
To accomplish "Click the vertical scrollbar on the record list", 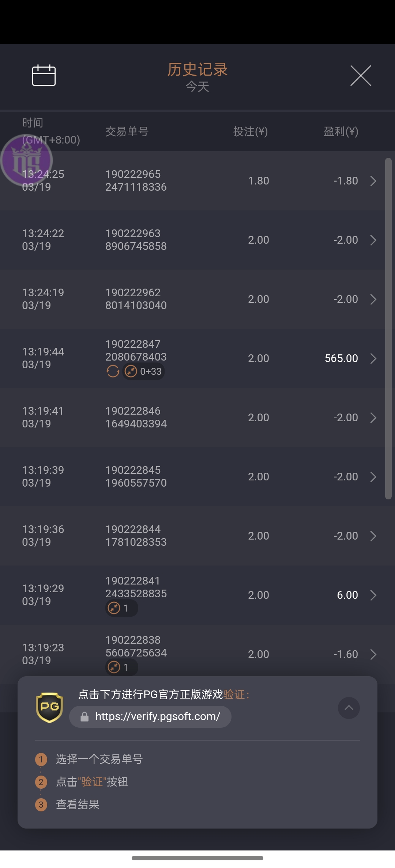I will click(388, 329).
